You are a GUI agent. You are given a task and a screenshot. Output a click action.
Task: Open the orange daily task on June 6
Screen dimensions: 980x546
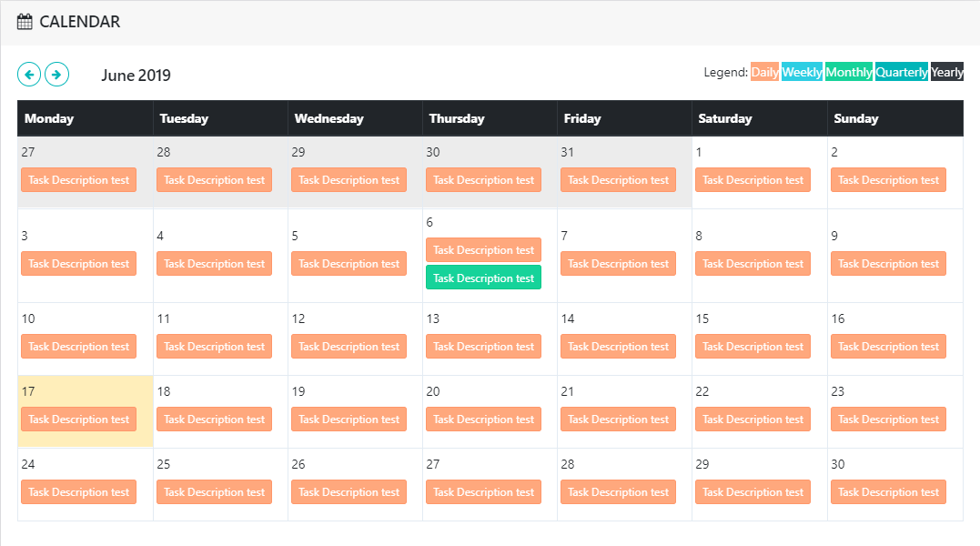[483, 250]
